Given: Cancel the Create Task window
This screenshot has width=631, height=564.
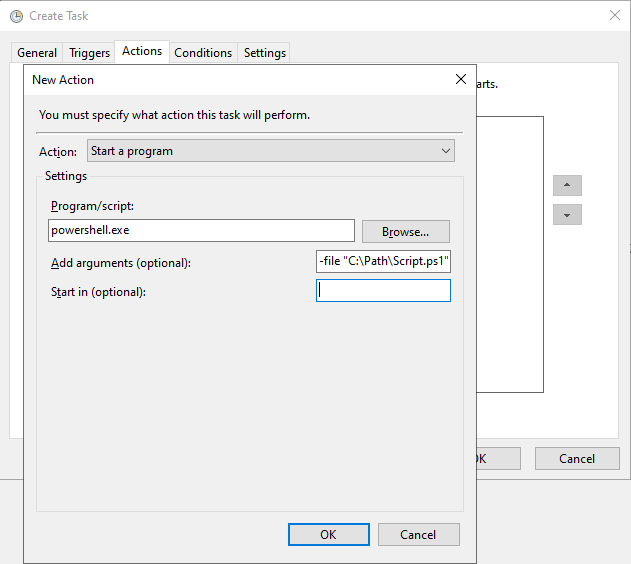Looking at the screenshot, I should (577, 459).
